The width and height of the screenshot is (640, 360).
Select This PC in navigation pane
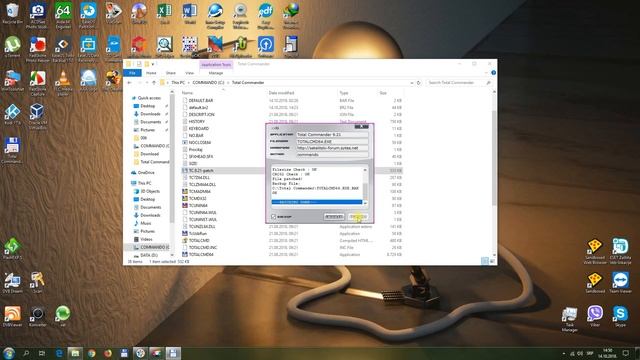point(144,183)
